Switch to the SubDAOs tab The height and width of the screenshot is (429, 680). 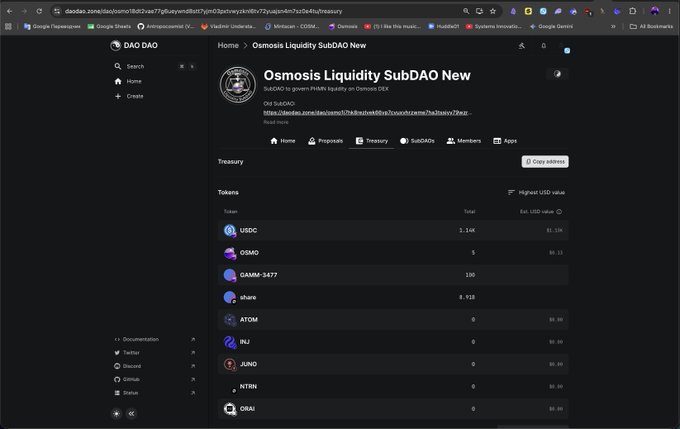(417, 141)
